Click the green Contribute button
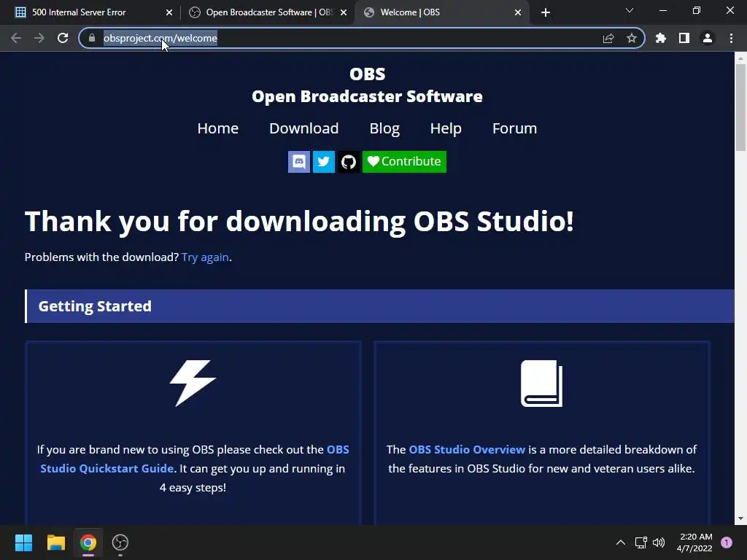Image resolution: width=747 pixels, height=560 pixels. click(404, 162)
